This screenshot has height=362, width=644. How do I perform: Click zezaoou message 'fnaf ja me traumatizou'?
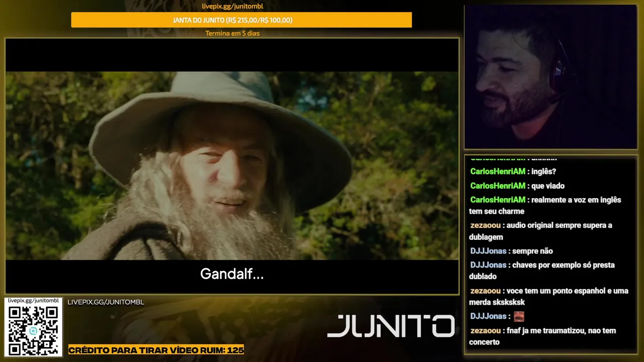click(x=542, y=336)
